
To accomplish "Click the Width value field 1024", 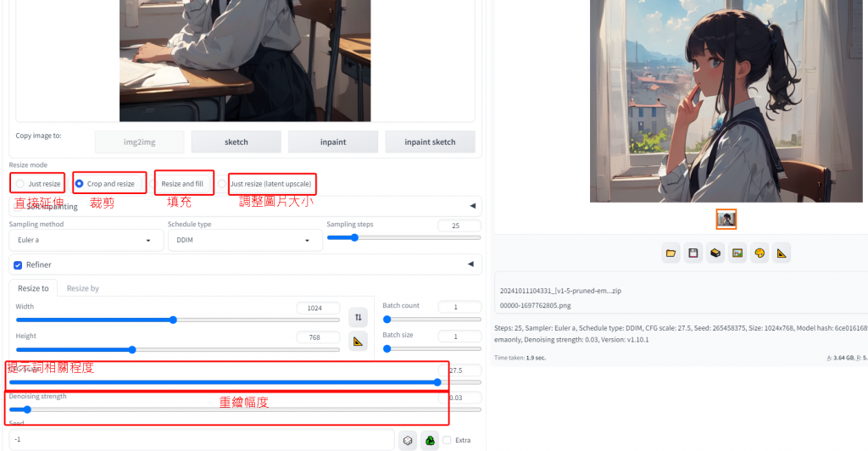I will coord(318,308).
